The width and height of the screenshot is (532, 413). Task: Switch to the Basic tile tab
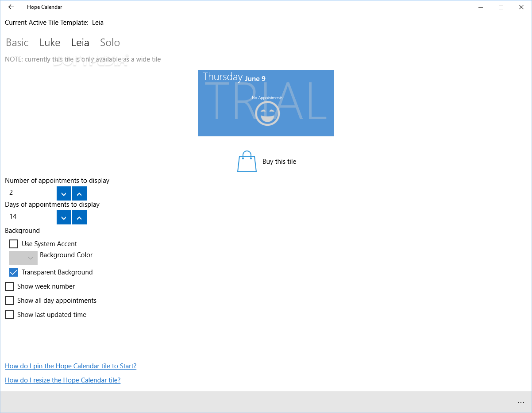(17, 42)
